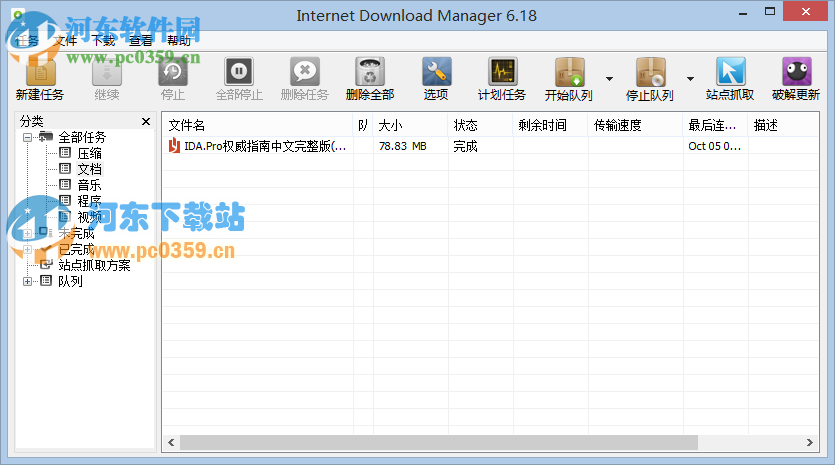Click the 继续 (resume) toolbar icon

click(107, 72)
